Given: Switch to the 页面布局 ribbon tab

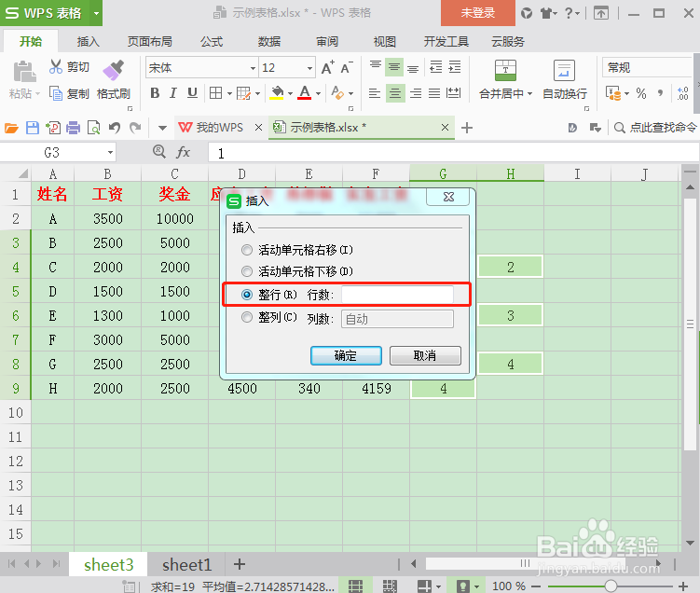Looking at the screenshot, I should click(x=149, y=42).
